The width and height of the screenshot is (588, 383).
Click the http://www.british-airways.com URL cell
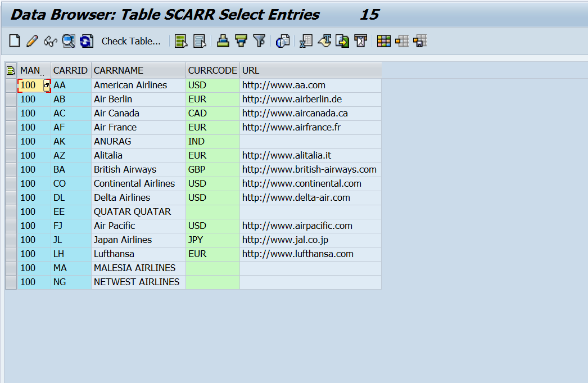pos(310,169)
